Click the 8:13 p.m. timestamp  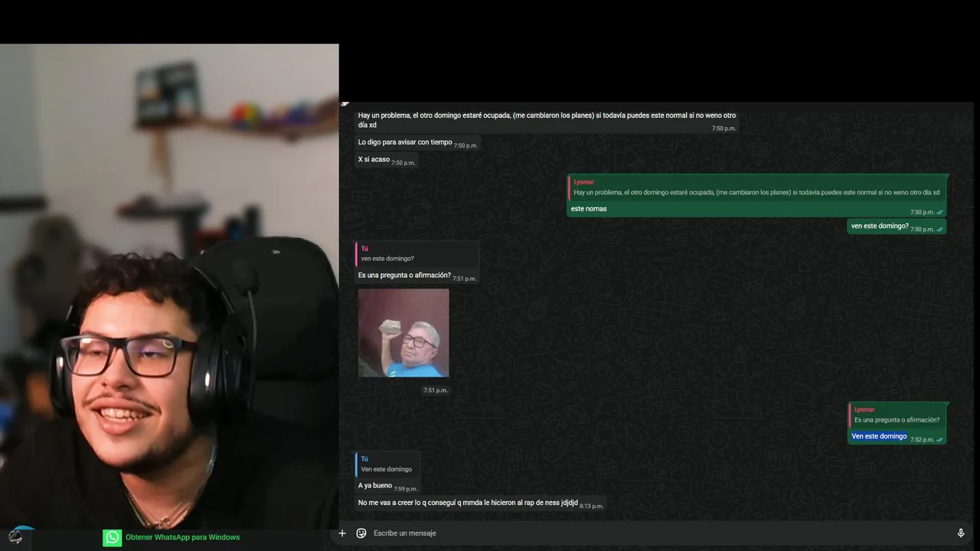(x=591, y=506)
